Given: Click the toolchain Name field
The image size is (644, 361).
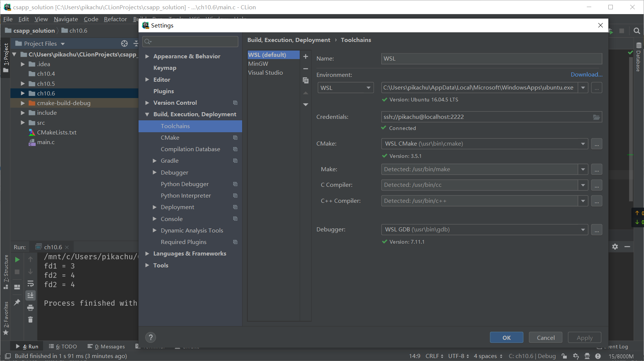Looking at the screenshot, I should tap(491, 59).
